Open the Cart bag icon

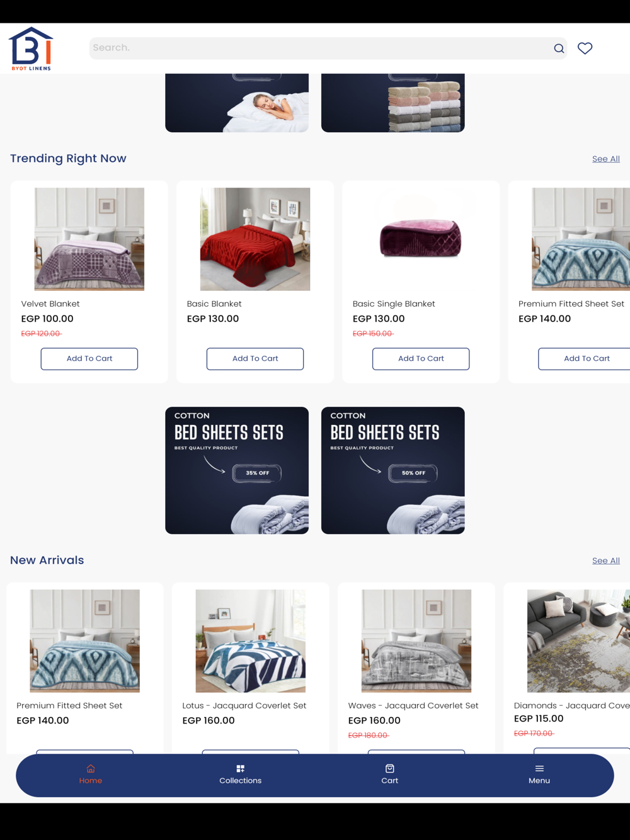pos(390,769)
